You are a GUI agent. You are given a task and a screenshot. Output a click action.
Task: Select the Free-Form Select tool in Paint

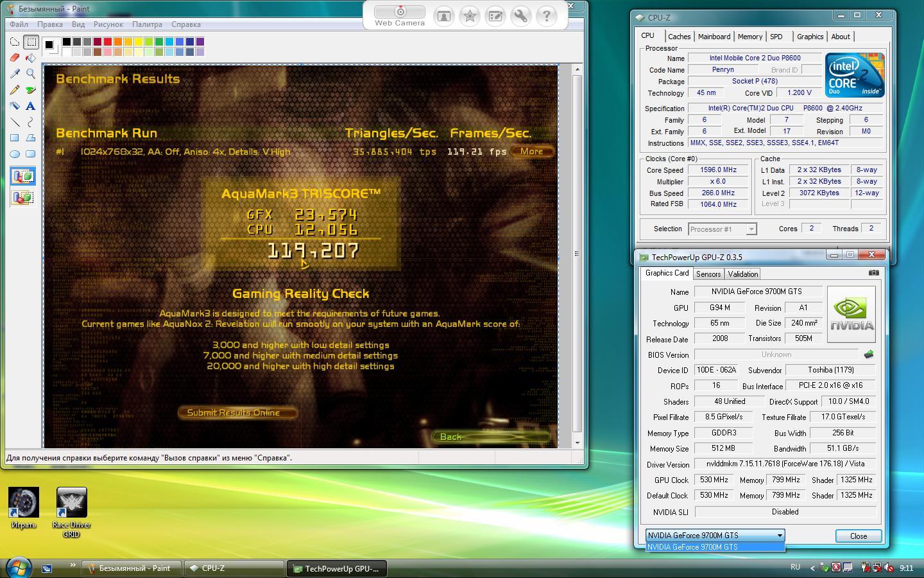(x=15, y=42)
